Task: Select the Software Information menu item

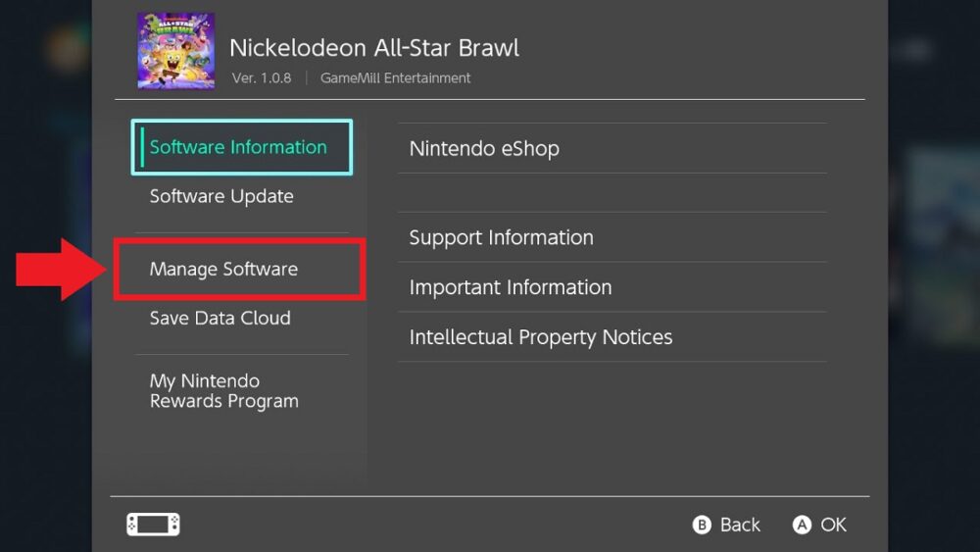Action: tap(238, 147)
